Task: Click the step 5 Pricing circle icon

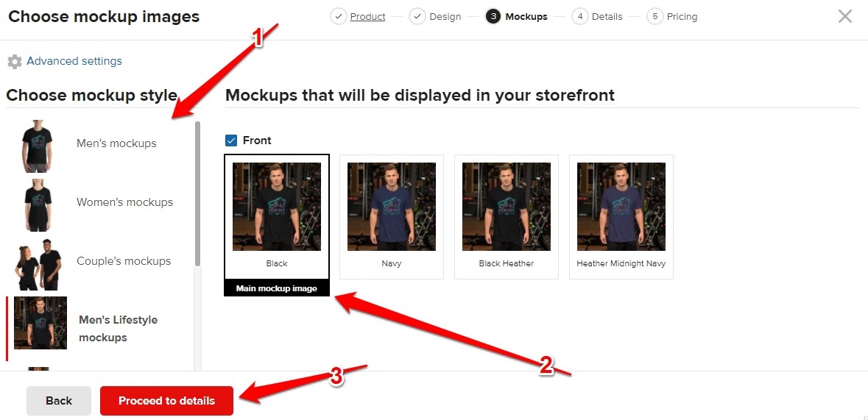Action: coord(655,17)
